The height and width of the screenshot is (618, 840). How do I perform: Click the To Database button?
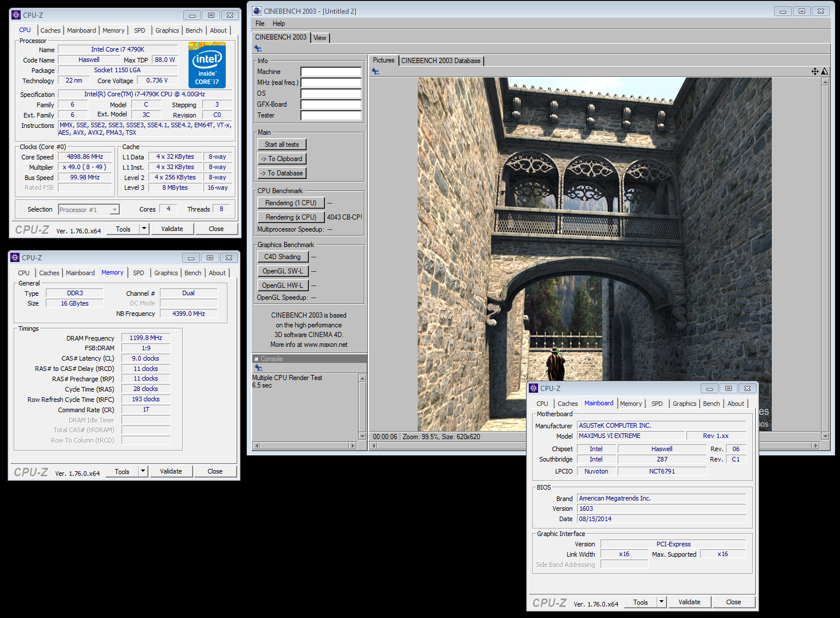(x=281, y=173)
